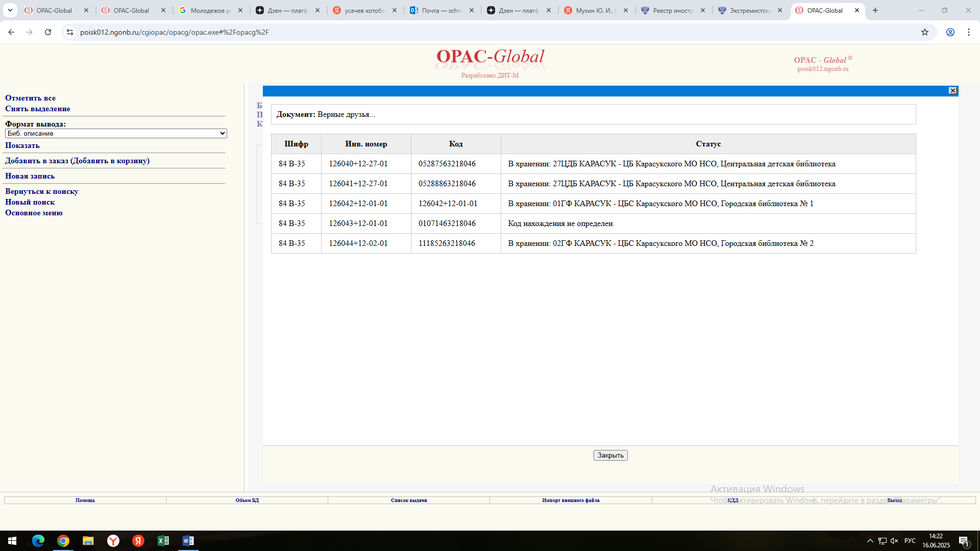Launch Microsoft Edge from taskbar

(38, 541)
